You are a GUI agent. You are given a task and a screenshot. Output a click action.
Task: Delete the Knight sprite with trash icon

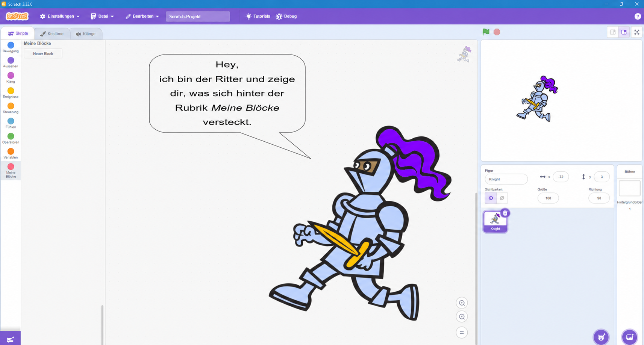[x=505, y=213]
